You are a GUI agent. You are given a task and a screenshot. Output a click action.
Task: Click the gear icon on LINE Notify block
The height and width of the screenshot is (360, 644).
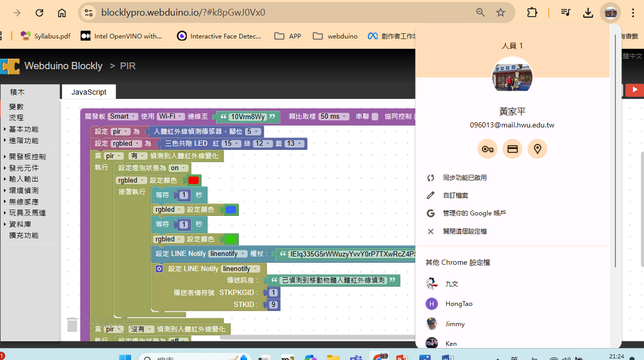160,269
